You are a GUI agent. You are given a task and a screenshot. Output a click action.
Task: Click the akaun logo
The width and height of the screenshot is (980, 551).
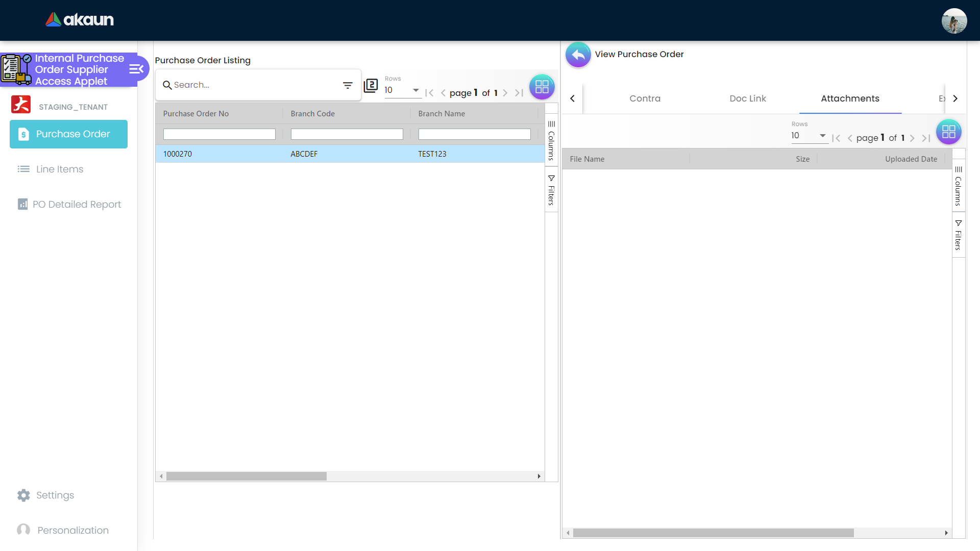pos(80,20)
